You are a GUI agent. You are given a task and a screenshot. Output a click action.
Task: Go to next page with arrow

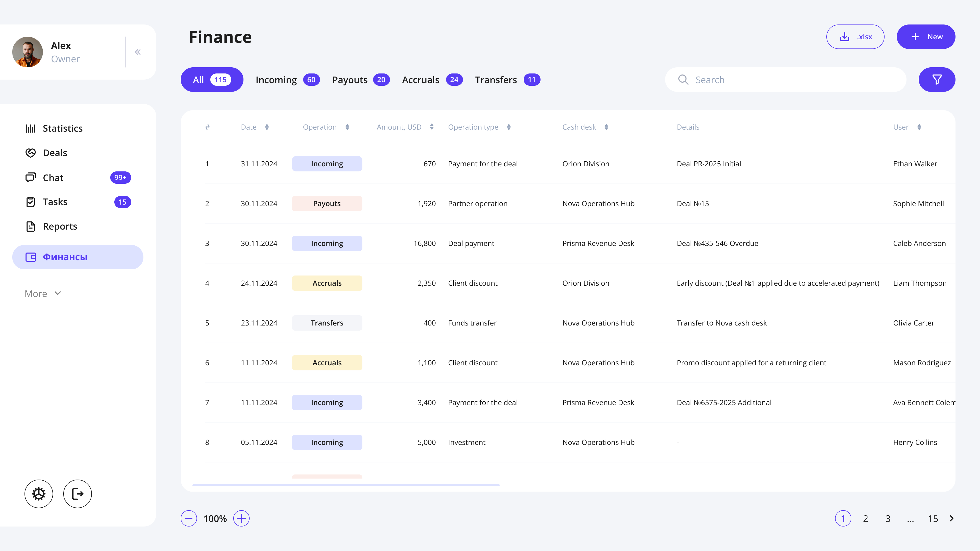tap(951, 518)
